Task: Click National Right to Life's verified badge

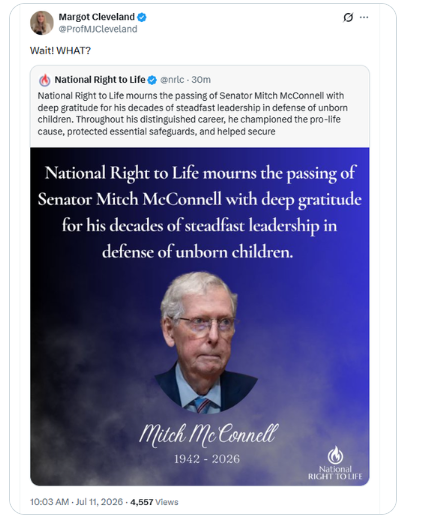Action: pyautogui.click(x=152, y=80)
